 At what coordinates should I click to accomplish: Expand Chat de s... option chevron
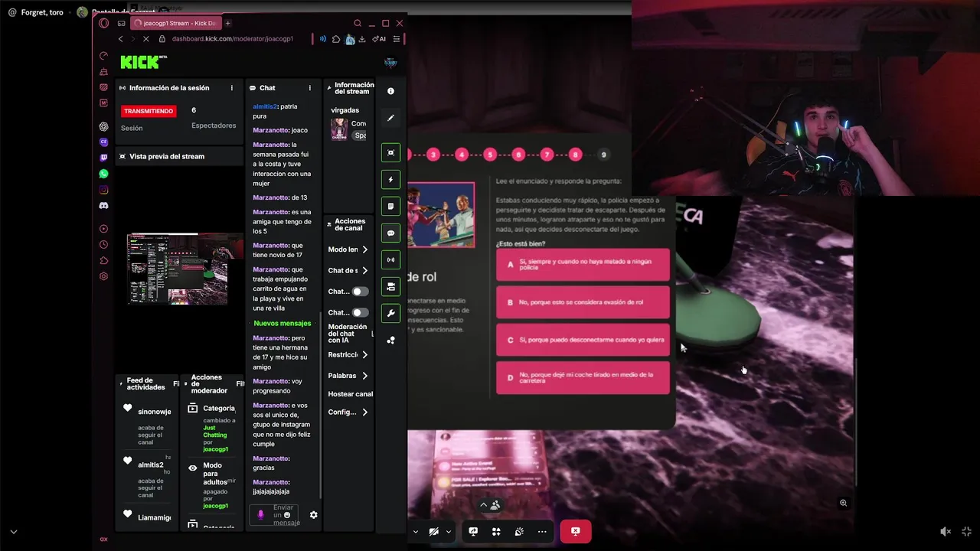[364, 271]
